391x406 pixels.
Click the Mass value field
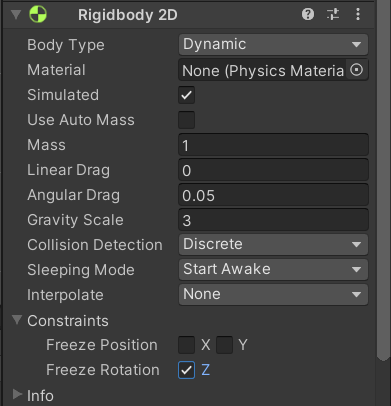(x=273, y=145)
